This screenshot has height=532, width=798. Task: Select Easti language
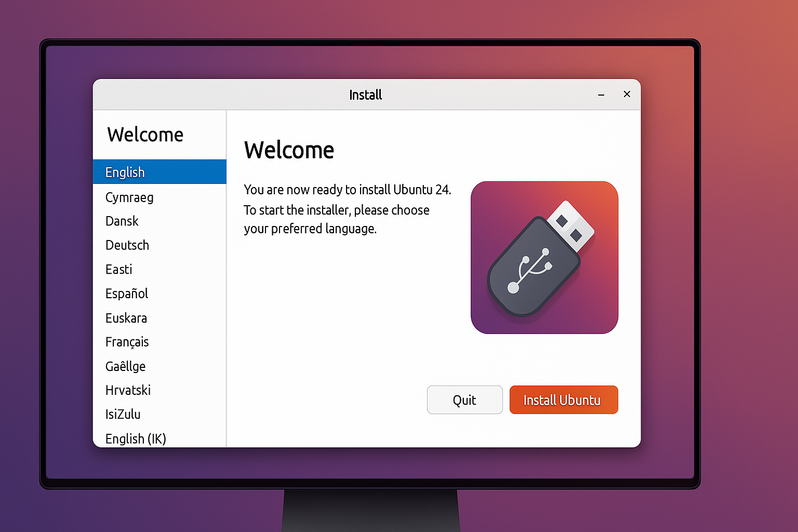tap(159, 270)
